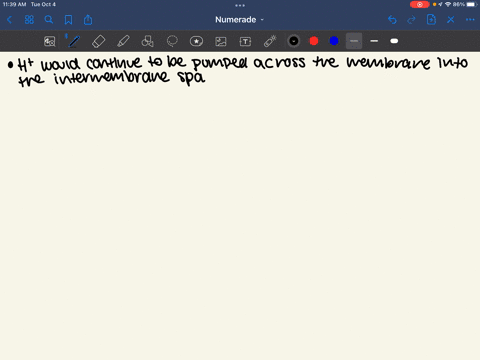This screenshot has width=480, height=360.
Task: Select the Pen tool
Action: (74, 41)
